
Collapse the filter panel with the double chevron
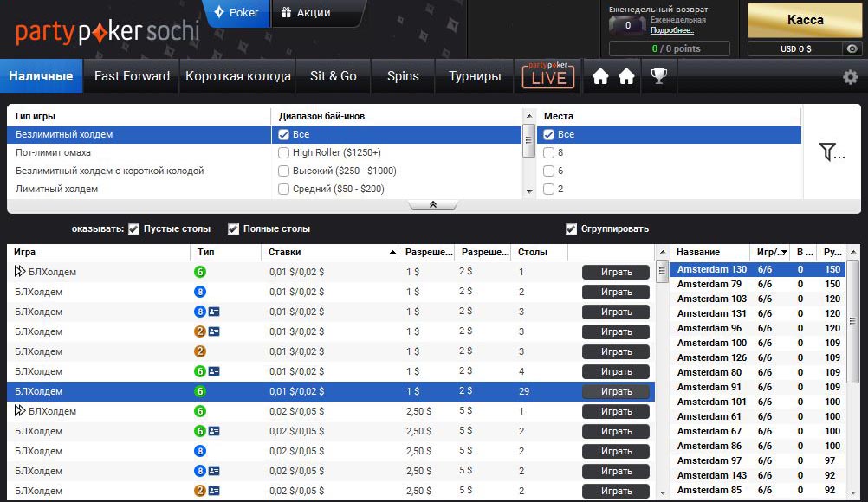[432, 205]
